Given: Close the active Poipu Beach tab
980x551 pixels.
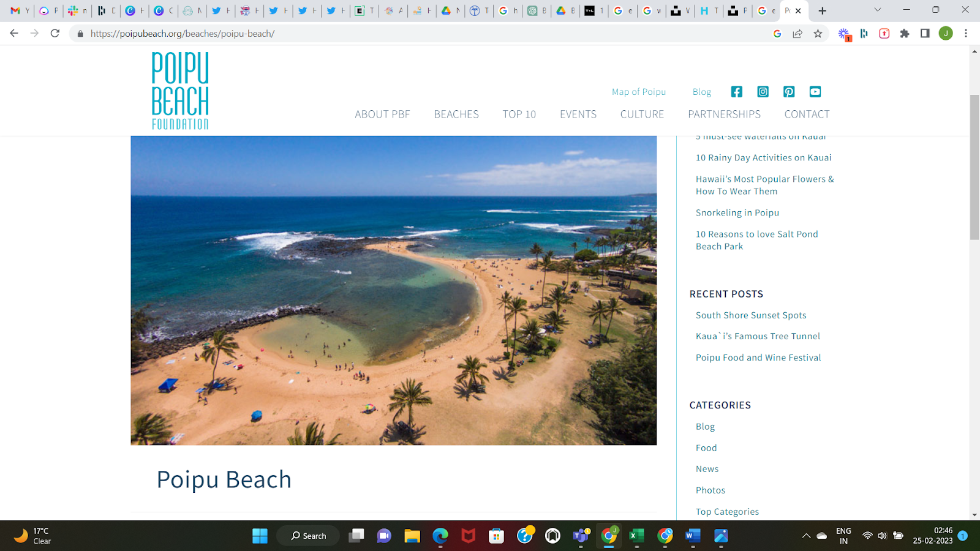Looking at the screenshot, I should 798,10.
